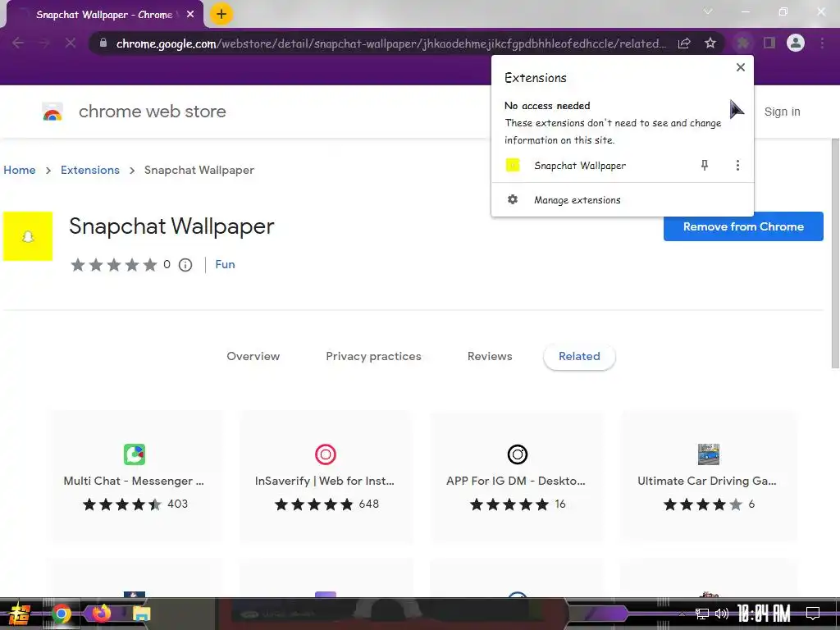Click the 403 ratings count
Viewport: 840px width, 630px height.
pyautogui.click(x=177, y=504)
